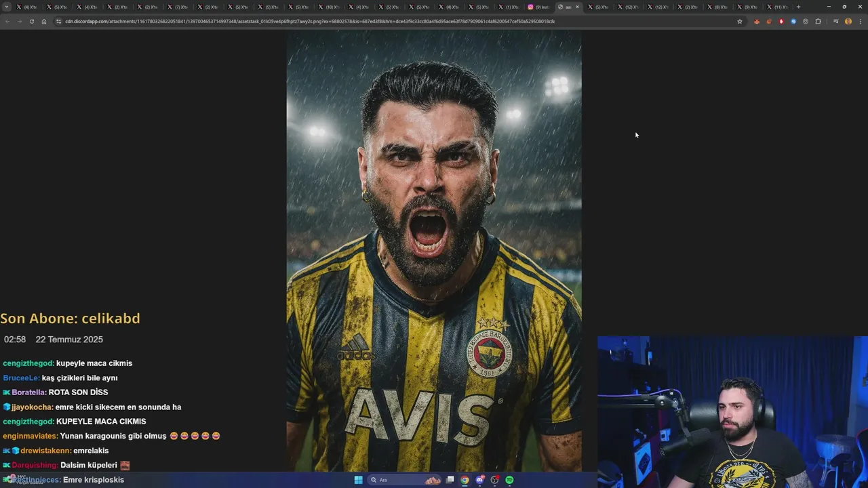Click the browser forward arrow
The image size is (868, 488).
pyautogui.click(x=19, y=21)
